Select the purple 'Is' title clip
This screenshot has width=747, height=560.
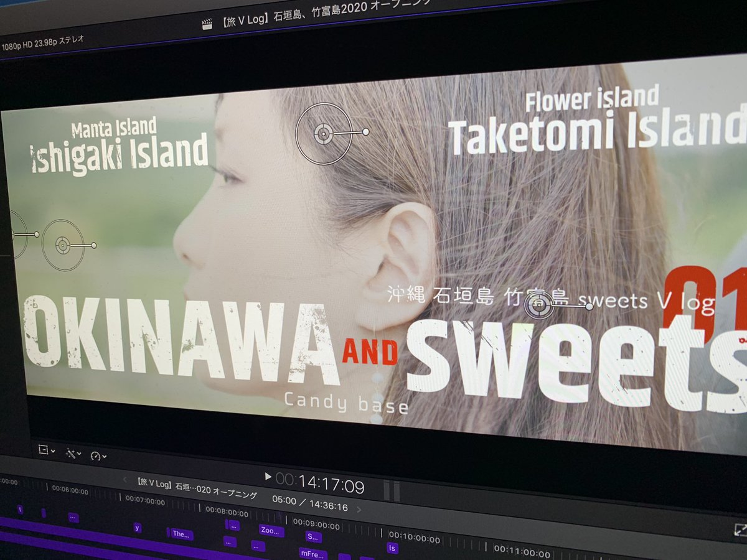click(x=392, y=548)
